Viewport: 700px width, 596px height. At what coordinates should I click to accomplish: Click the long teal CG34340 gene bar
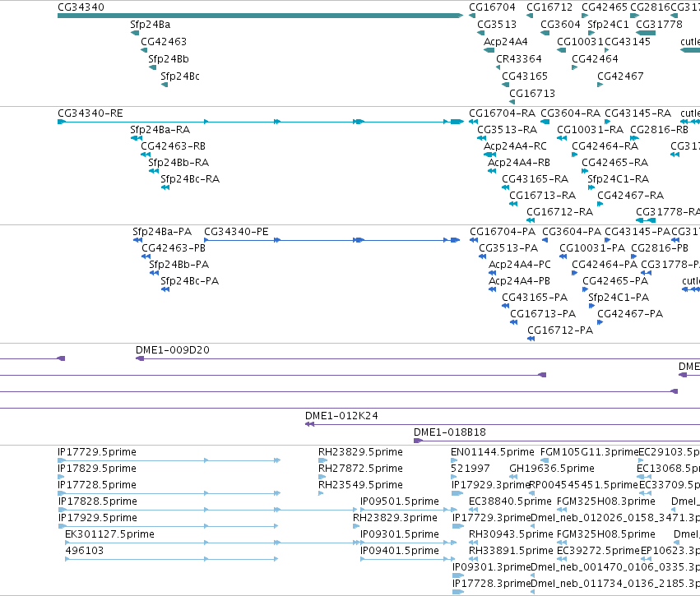pos(260,16)
